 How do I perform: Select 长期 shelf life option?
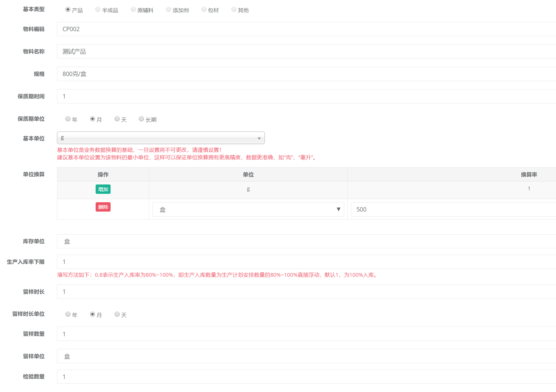click(141, 119)
